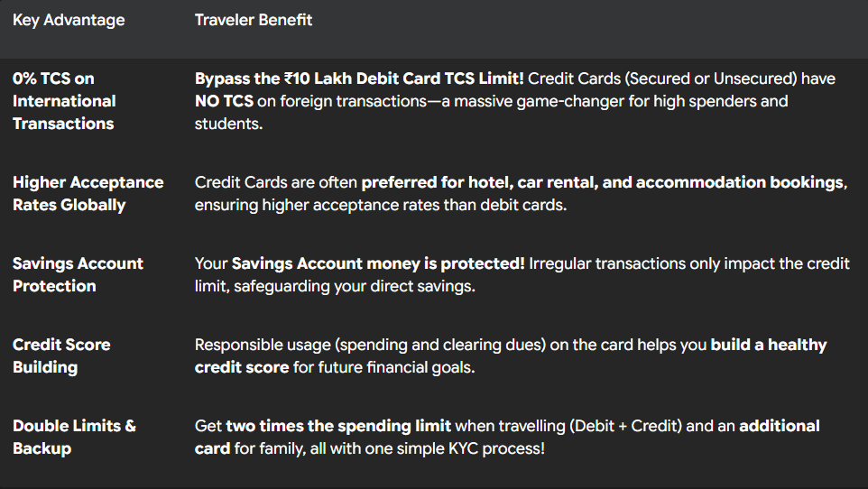Click the bold text Bypass the ₹10 Lakh Debit Card TCS Limit
The image size is (868, 489).
coord(359,78)
